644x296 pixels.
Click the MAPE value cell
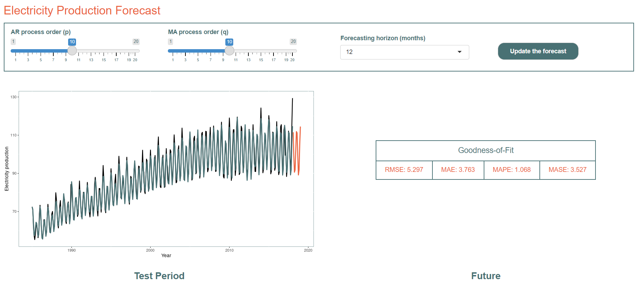[x=512, y=170]
